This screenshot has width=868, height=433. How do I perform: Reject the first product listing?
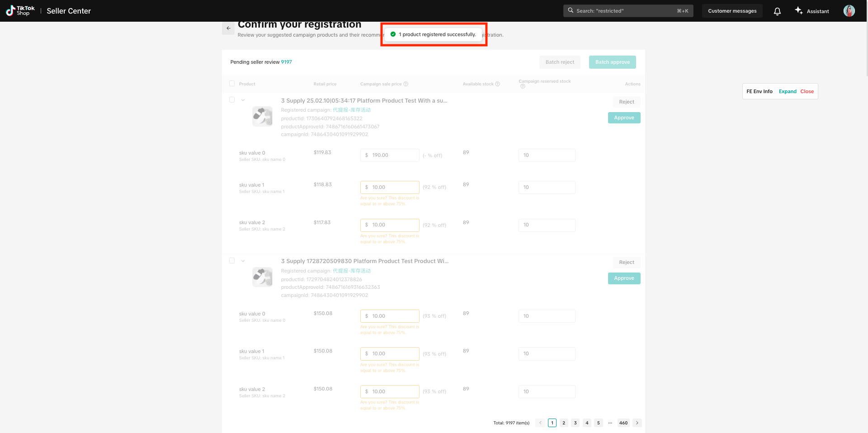626,102
